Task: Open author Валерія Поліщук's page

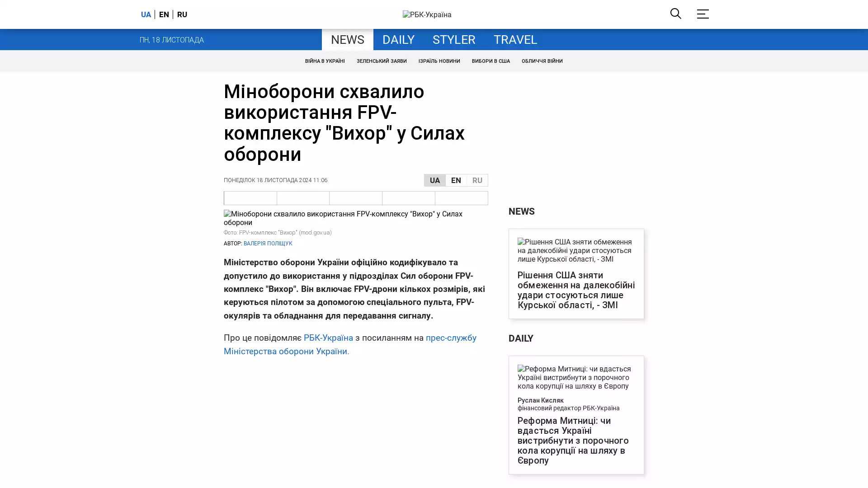Action: click(x=268, y=244)
